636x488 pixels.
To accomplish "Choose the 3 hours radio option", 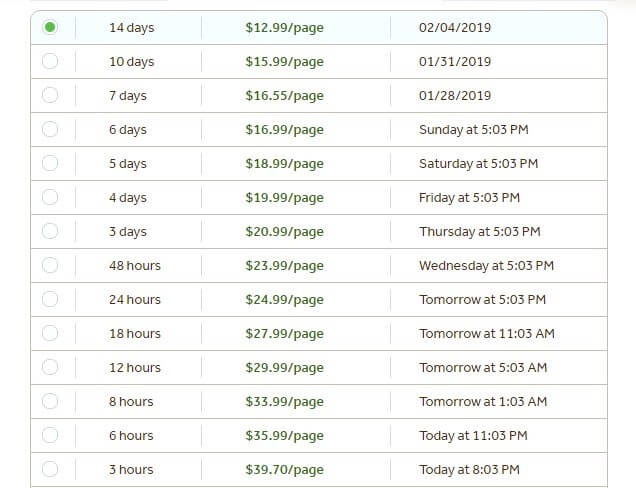I will [50, 469].
